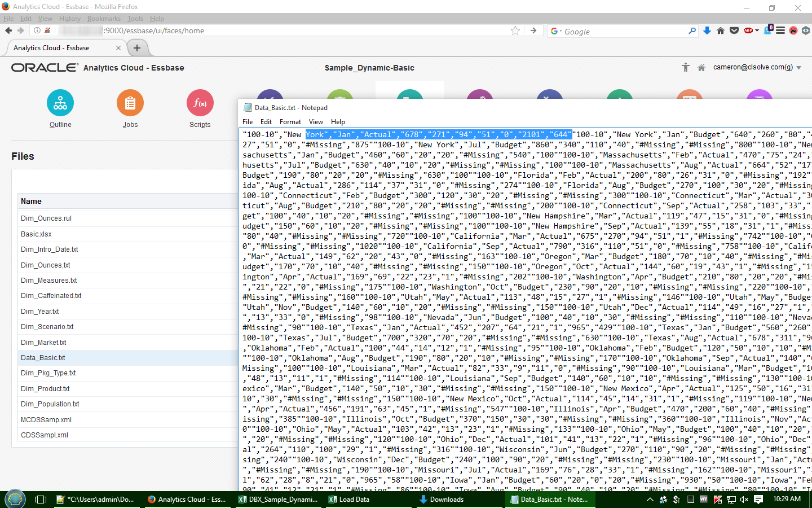Open the Action Center notification icon
Image resolution: width=812 pixels, height=508 pixels.
pos(758,500)
